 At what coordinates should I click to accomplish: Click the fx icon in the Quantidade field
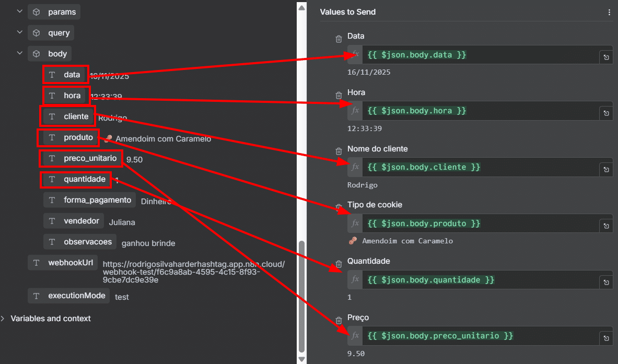[355, 280]
